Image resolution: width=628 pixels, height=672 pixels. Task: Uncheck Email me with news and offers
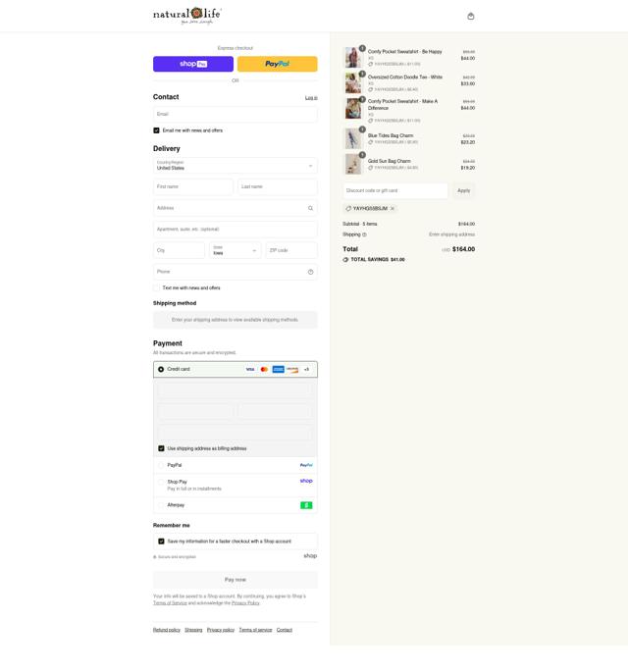coord(156,130)
